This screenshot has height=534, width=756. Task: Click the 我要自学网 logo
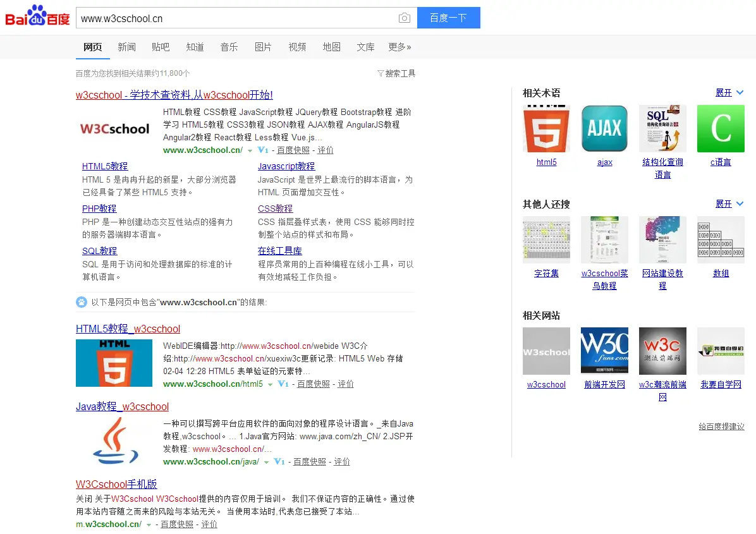click(x=721, y=351)
